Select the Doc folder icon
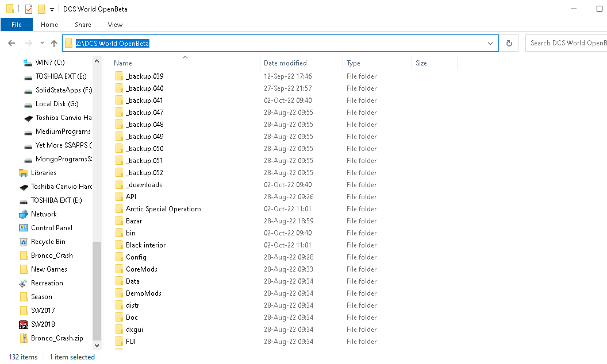This screenshot has height=364, width=607. tap(119, 317)
